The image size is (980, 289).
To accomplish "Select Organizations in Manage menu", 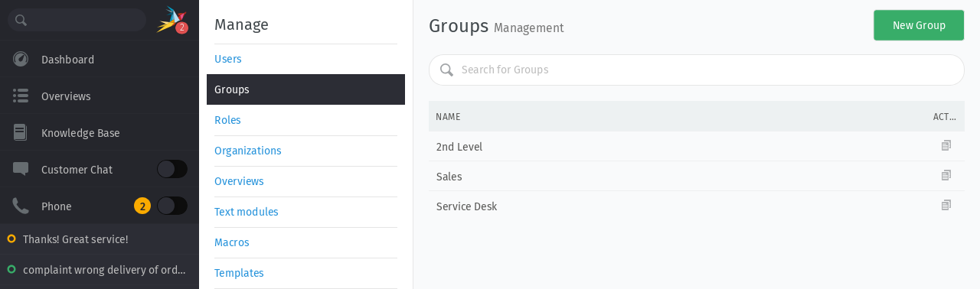I will pyautogui.click(x=305, y=151).
